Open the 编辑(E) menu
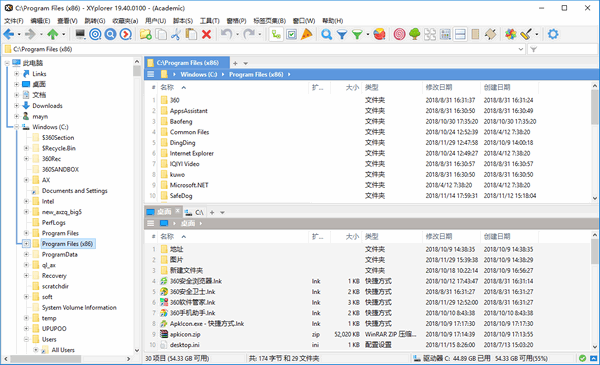The height and width of the screenshot is (365, 600). point(40,21)
